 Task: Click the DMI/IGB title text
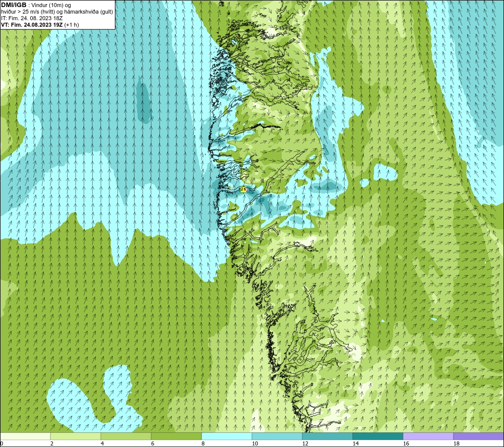click(x=14, y=5)
